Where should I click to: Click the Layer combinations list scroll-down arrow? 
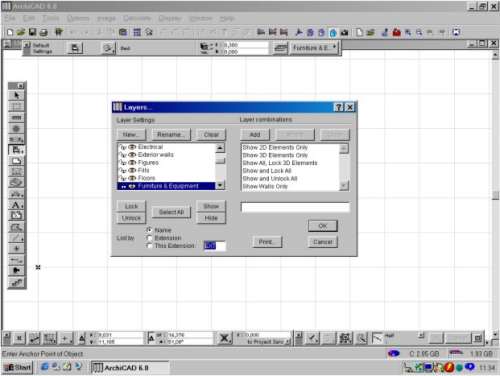tap(344, 186)
